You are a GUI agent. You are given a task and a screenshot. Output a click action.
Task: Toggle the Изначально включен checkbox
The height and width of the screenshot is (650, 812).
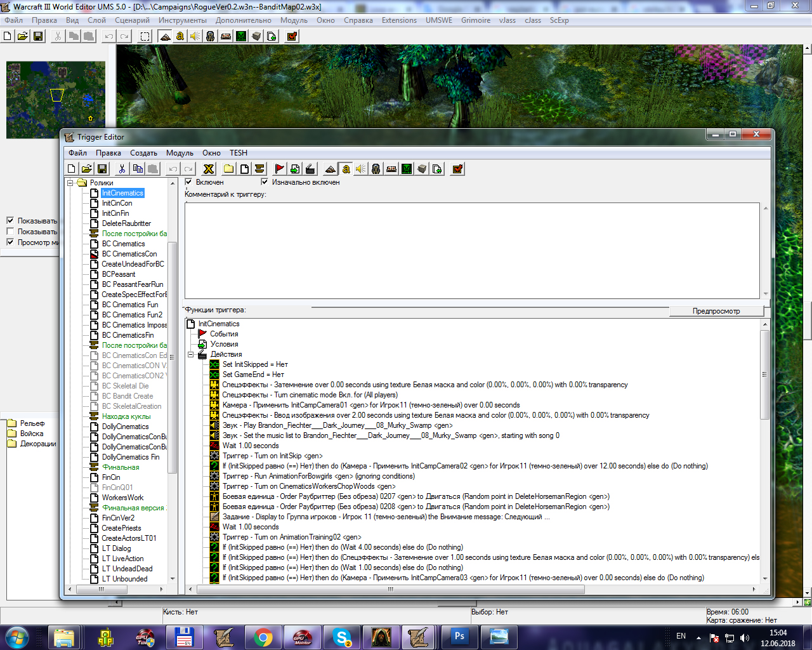pos(265,182)
